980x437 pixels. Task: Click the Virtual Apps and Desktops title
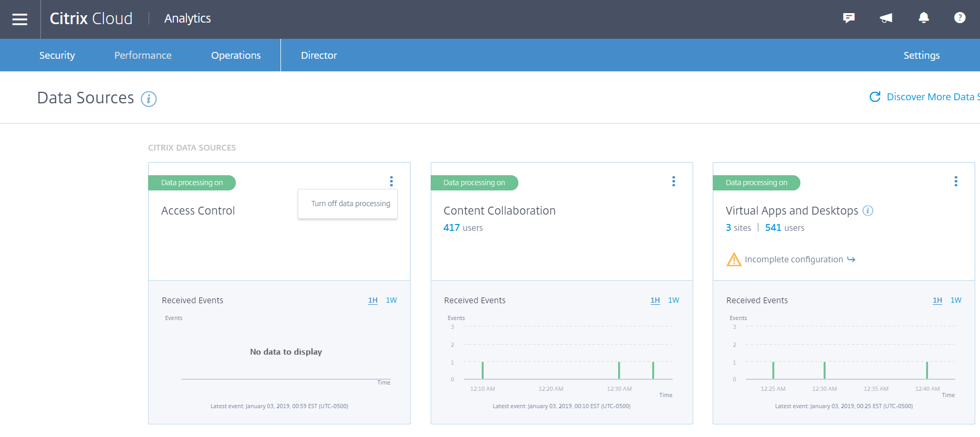[792, 211]
